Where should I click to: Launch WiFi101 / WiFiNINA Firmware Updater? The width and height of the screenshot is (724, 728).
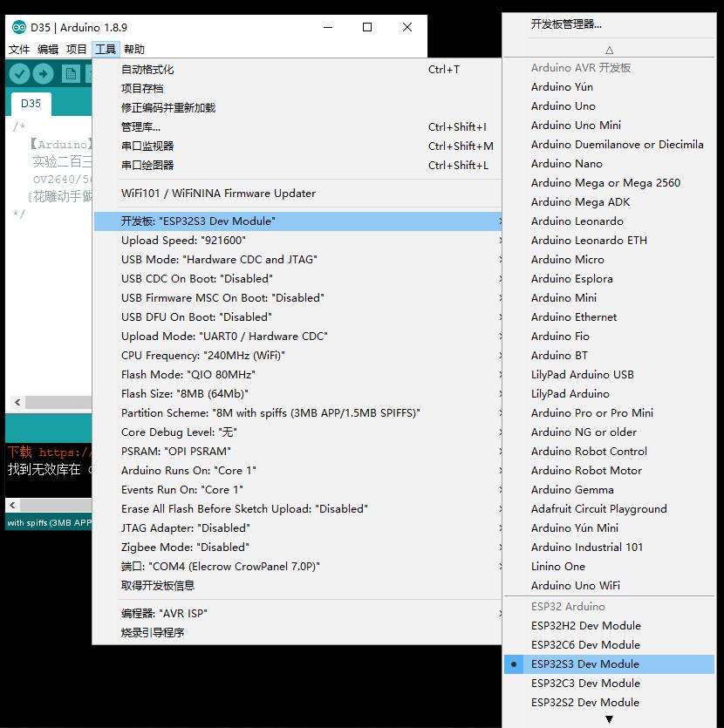pyautogui.click(x=297, y=194)
